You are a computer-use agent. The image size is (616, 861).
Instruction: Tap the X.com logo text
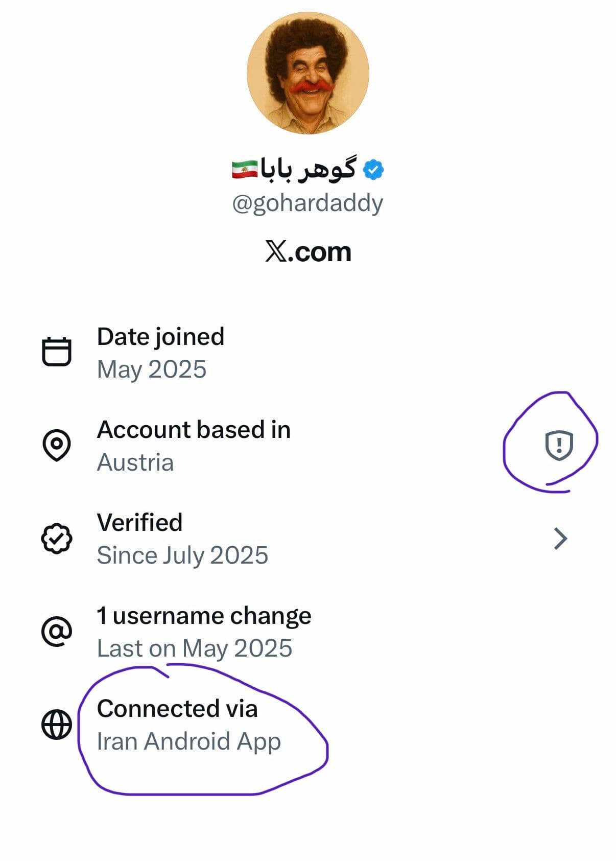(308, 251)
